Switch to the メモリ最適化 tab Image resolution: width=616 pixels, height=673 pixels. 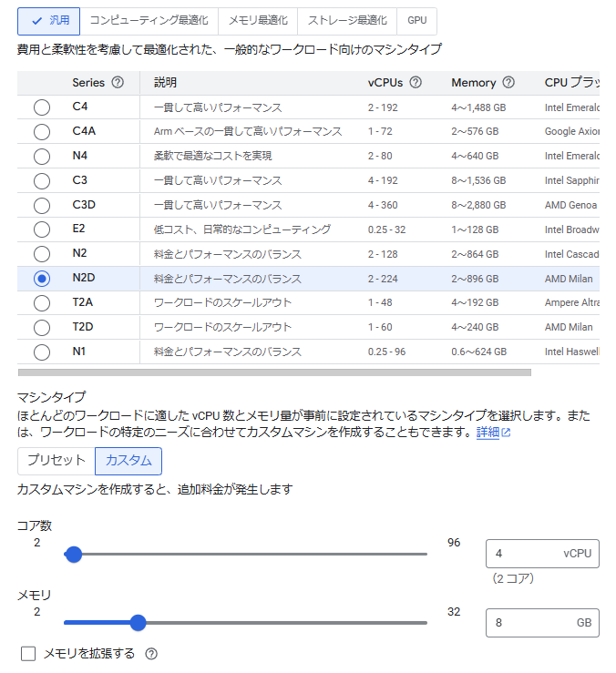[258, 21]
